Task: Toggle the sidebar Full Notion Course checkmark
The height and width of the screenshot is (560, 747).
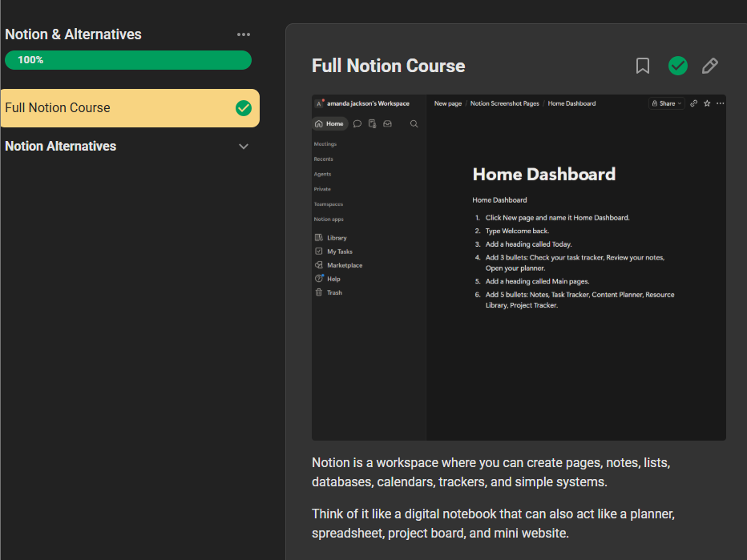Action: click(x=244, y=108)
